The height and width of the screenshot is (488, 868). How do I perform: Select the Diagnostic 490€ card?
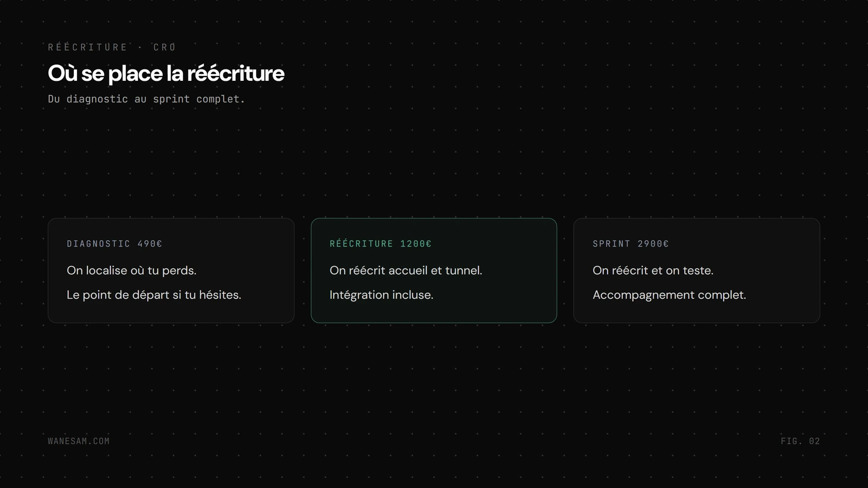pos(171,271)
